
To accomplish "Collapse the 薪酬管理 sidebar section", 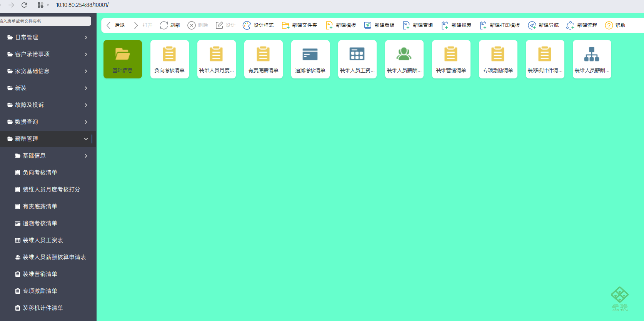I will [x=48, y=139].
